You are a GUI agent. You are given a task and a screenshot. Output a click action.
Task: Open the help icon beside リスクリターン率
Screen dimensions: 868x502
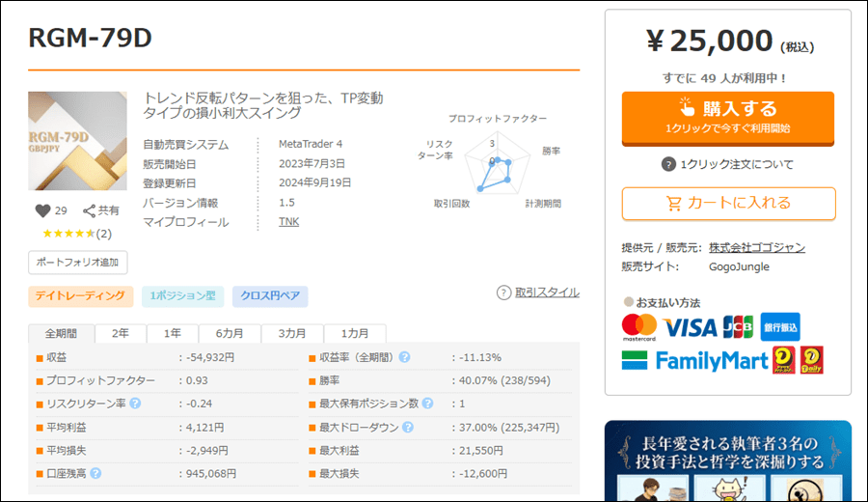coord(135,404)
